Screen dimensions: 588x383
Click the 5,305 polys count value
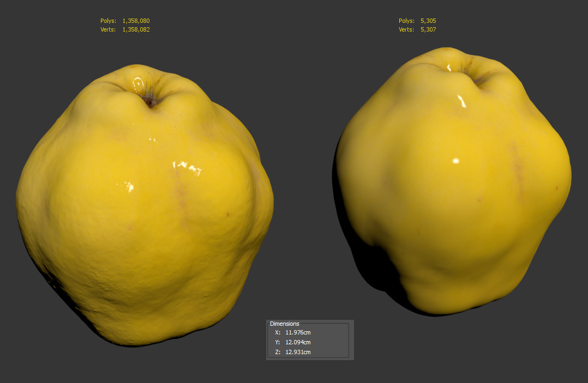pos(428,21)
